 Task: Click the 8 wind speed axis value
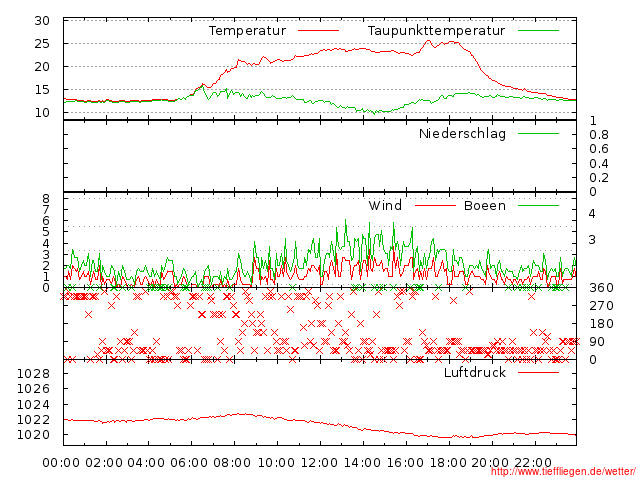tap(46, 199)
